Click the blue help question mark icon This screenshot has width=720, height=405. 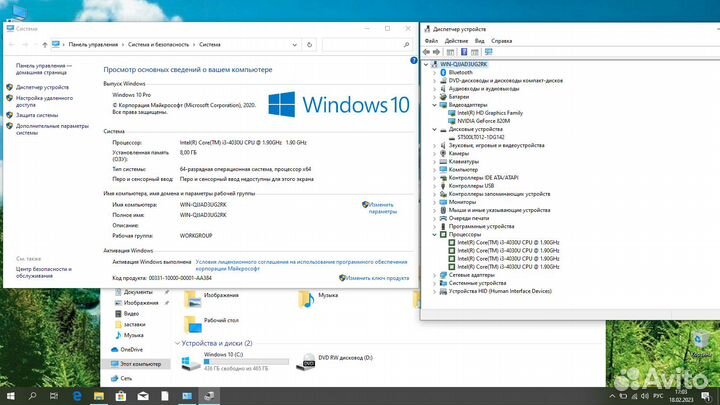(413, 60)
